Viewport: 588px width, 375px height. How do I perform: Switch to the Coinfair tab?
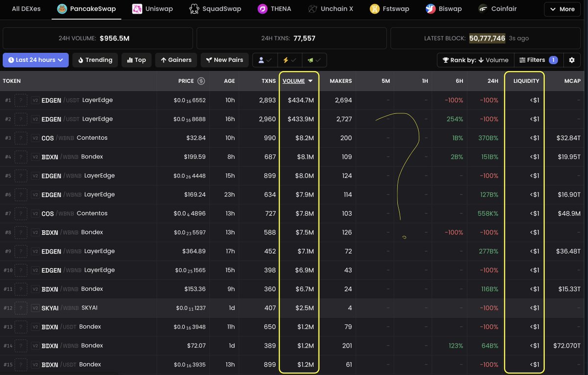pyautogui.click(x=497, y=9)
